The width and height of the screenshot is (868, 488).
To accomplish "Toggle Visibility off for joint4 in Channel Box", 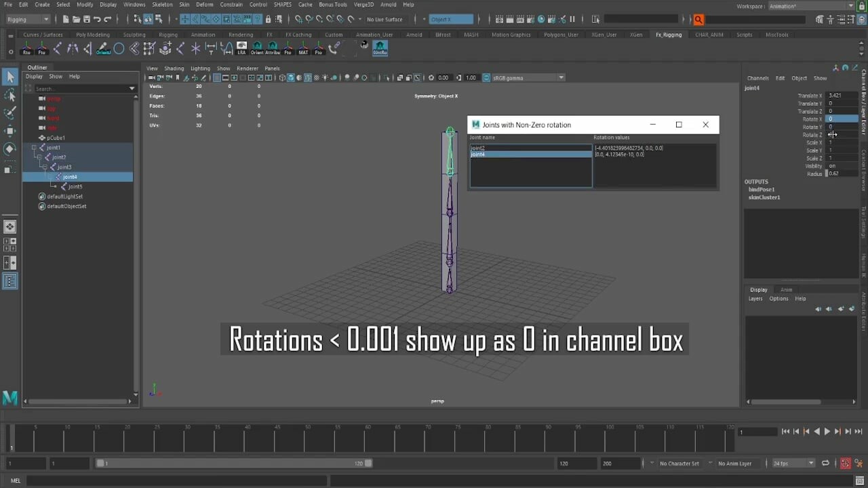I will [x=833, y=166].
